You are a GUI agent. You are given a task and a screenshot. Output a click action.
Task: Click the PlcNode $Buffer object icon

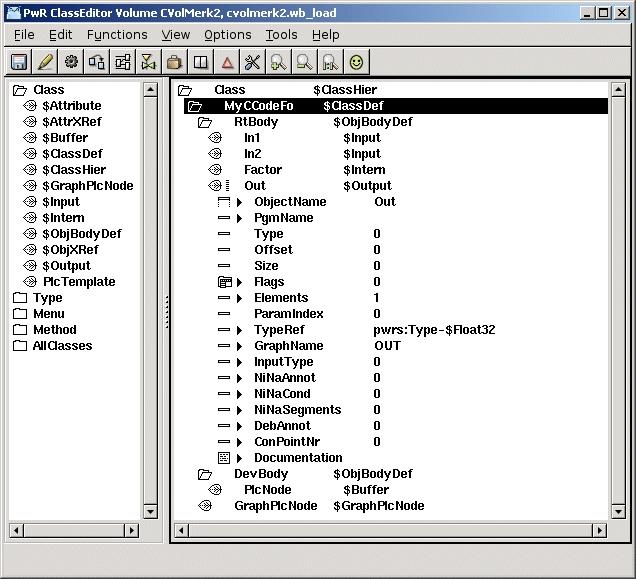[x=215, y=490]
